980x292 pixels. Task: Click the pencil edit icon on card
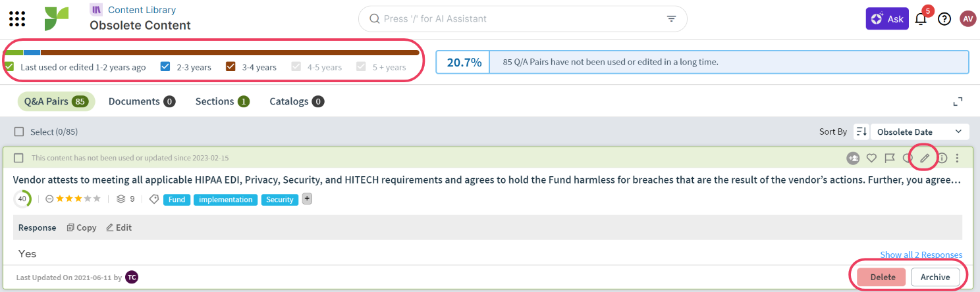(925, 158)
